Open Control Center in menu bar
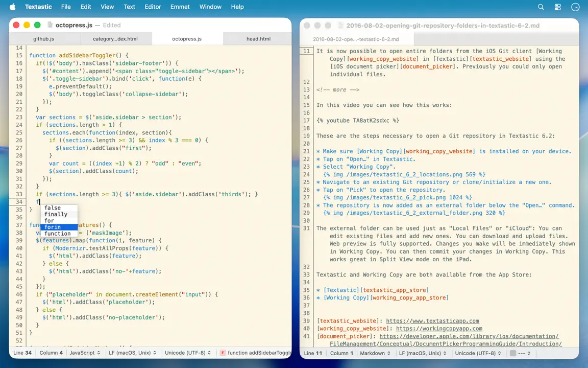The height and width of the screenshot is (368, 588). pyautogui.click(x=558, y=7)
